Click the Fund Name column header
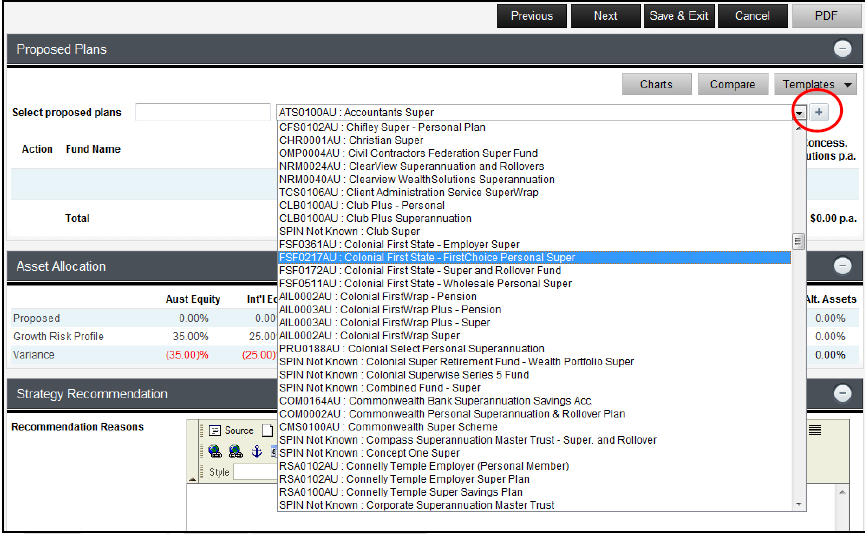The width and height of the screenshot is (867, 534). tap(93, 149)
